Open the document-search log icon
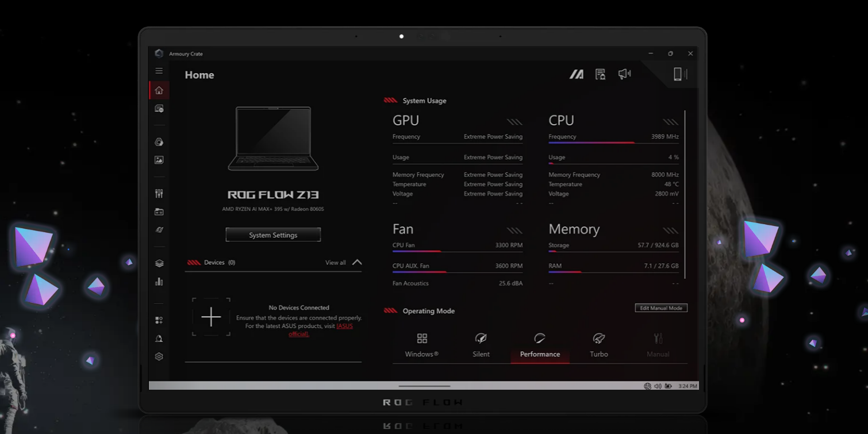This screenshot has height=434, width=868. [x=601, y=74]
